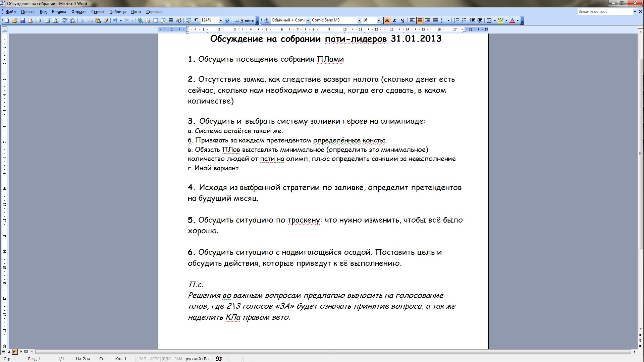This screenshot has height=362, width=644.
Task: Toggle Underline (Ч) formatting
Action: 402,20
